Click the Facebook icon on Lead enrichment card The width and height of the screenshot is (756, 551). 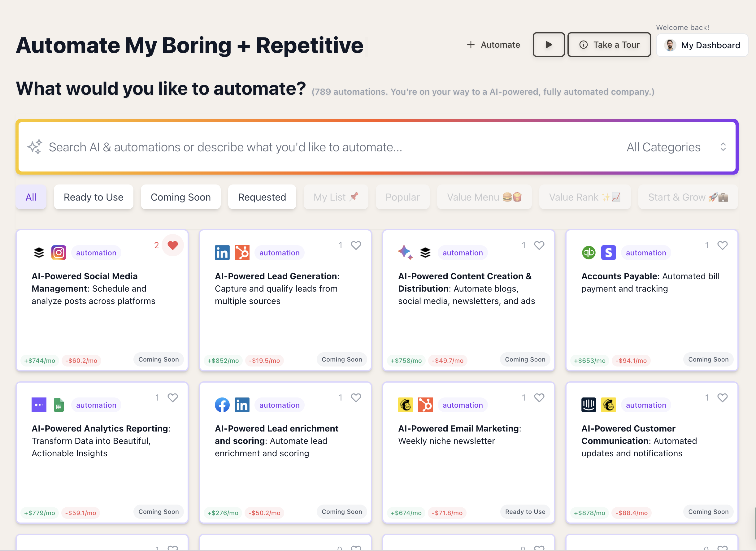tap(222, 405)
